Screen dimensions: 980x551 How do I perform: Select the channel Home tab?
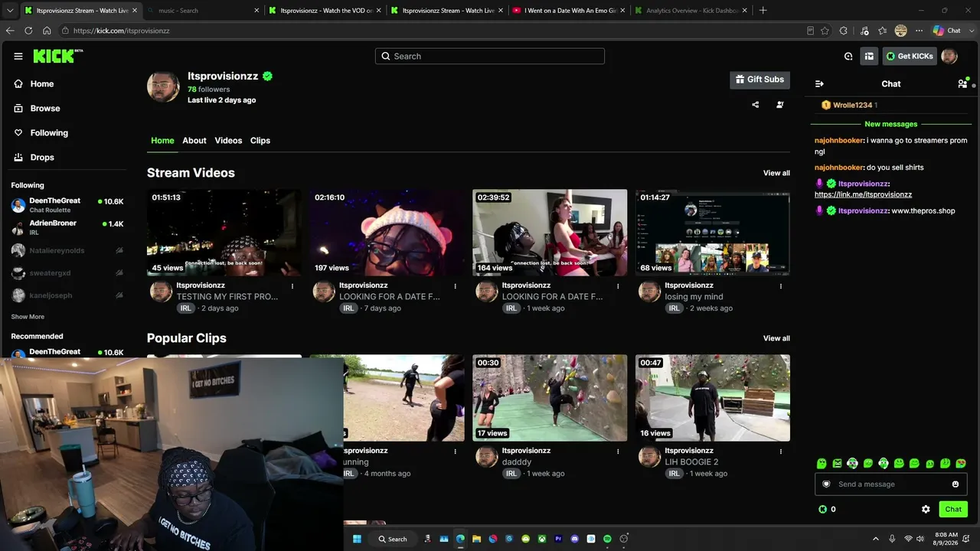pos(162,141)
